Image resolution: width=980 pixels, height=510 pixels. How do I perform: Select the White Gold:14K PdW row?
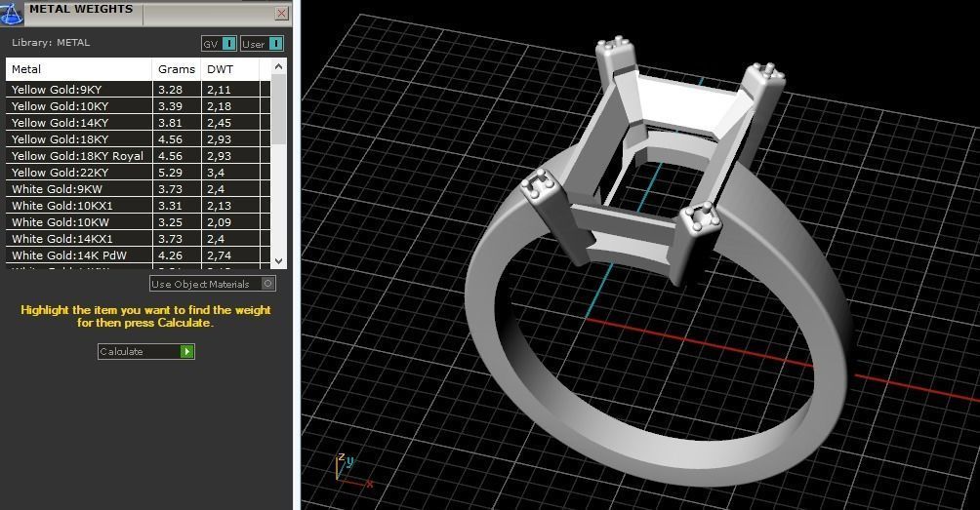point(139,255)
